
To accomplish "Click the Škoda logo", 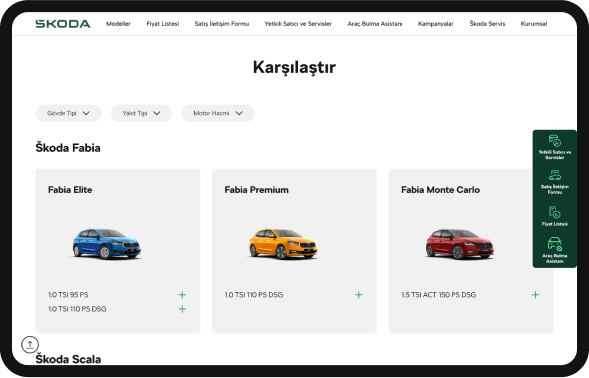I will [63, 24].
